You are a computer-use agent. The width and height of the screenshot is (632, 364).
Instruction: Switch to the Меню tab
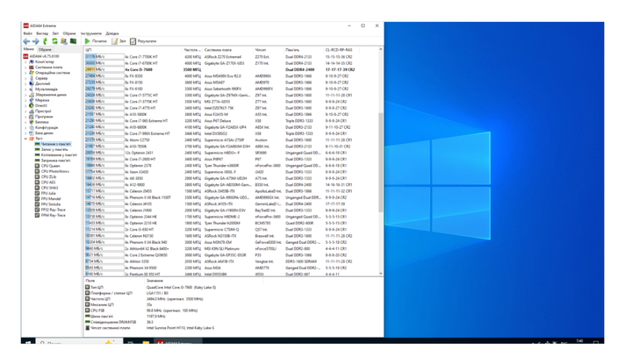coord(29,49)
